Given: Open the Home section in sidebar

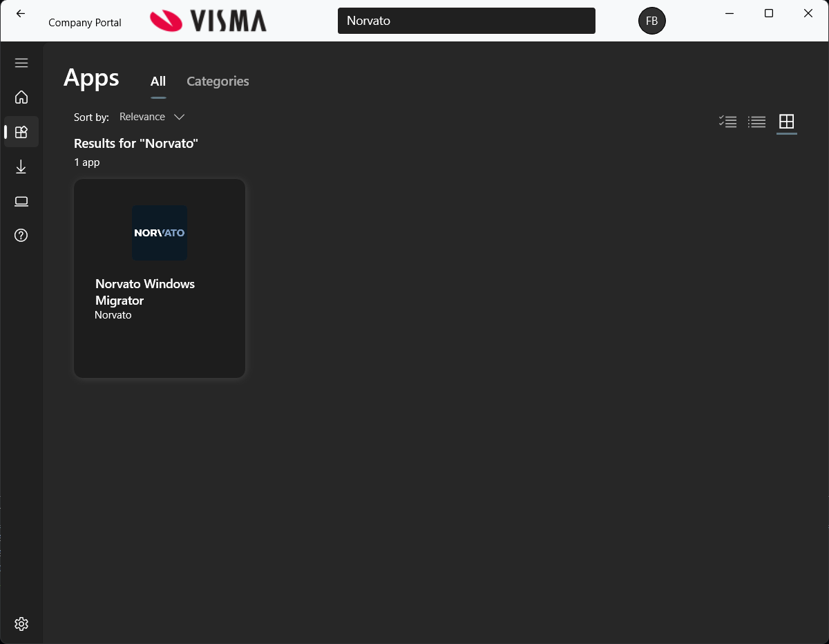Looking at the screenshot, I should (21, 97).
